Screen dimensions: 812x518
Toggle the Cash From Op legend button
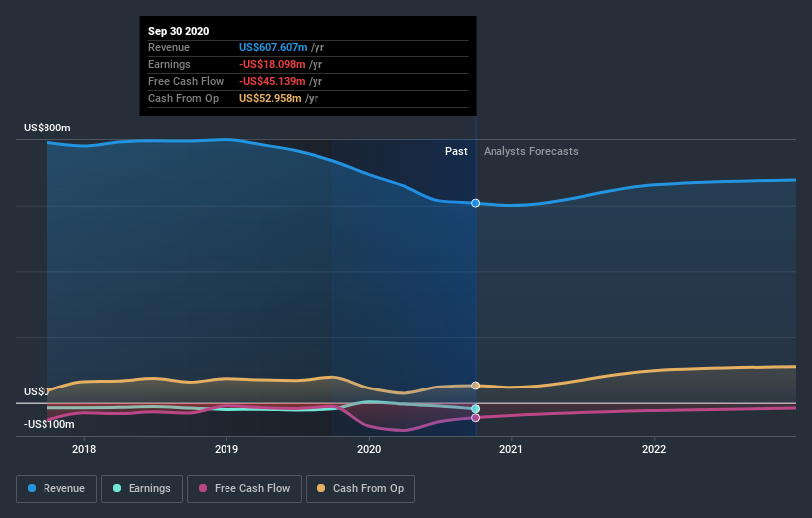[x=360, y=489]
